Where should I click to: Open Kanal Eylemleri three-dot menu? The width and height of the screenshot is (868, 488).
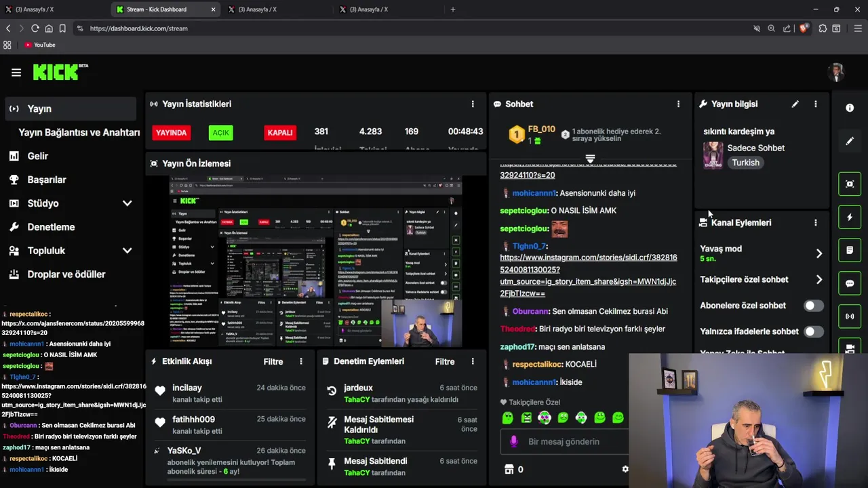(x=816, y=222)
